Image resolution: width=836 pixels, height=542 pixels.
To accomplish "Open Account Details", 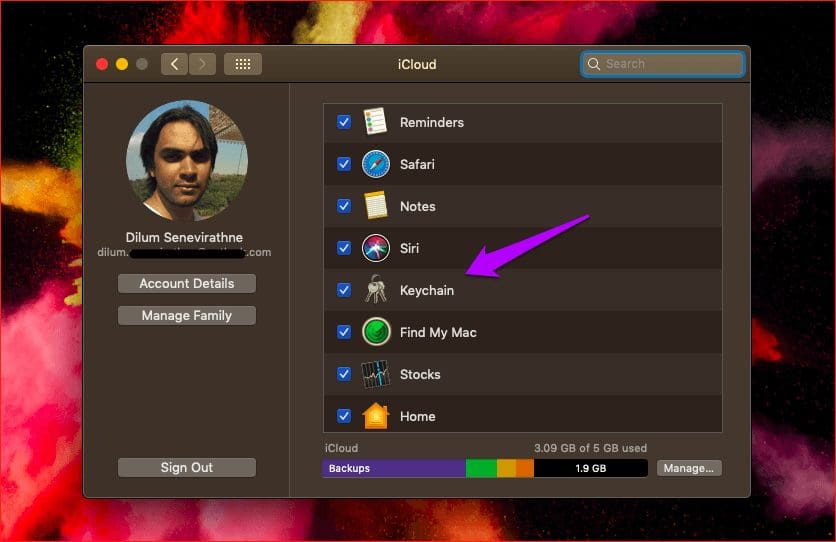I will tap(187, 284).
